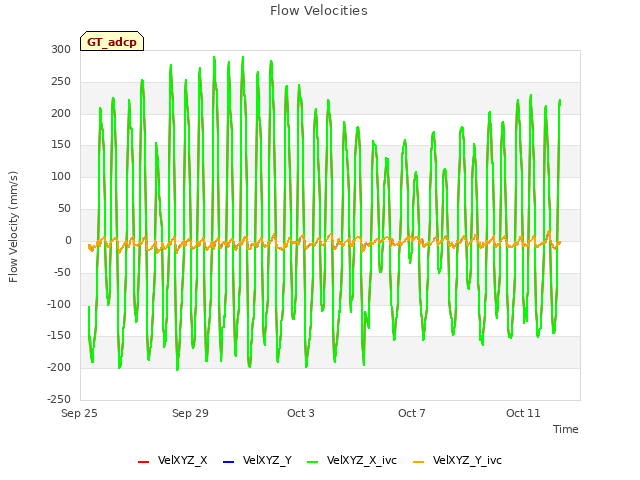The height and width of the screenshot is (480, 640).
Task: Click the 0 y-axis tick label
Action: [68, 240]
